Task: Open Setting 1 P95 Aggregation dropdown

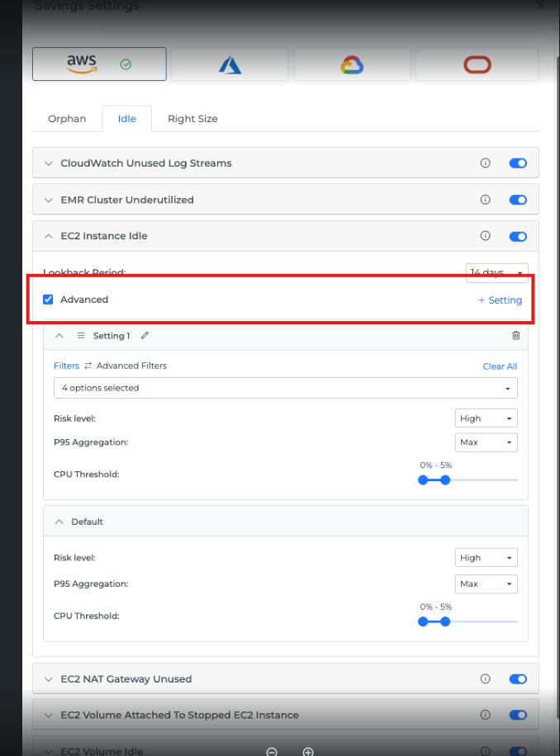Action: tap(486, 442)
